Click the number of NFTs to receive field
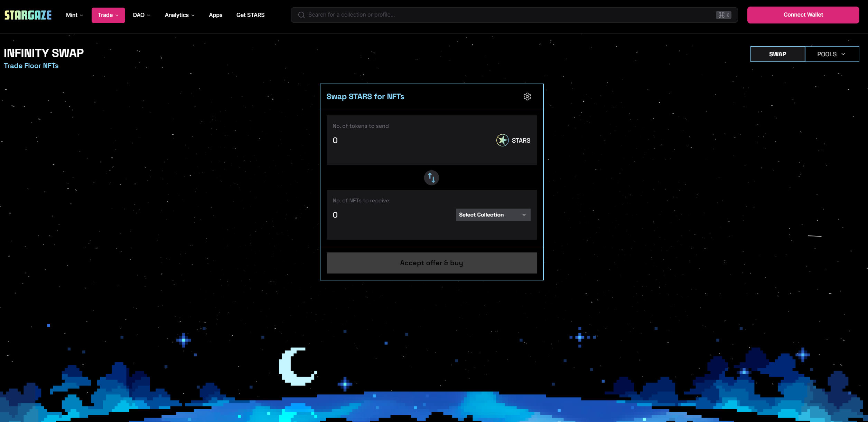The height and width of the screenshot is (422, 868). coord(392,215)
